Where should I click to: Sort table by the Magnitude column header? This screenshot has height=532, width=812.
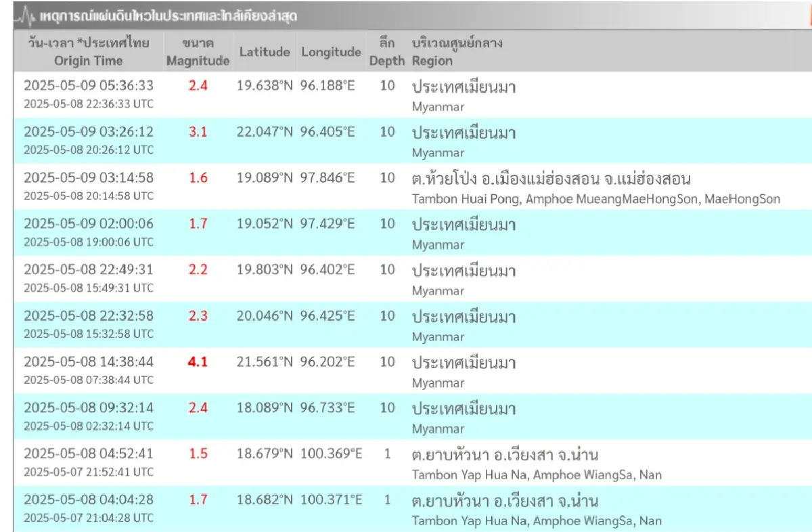(198, 51)
